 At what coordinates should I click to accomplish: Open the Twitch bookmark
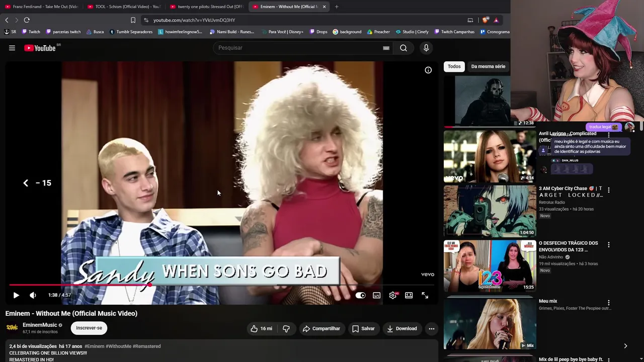31,32
